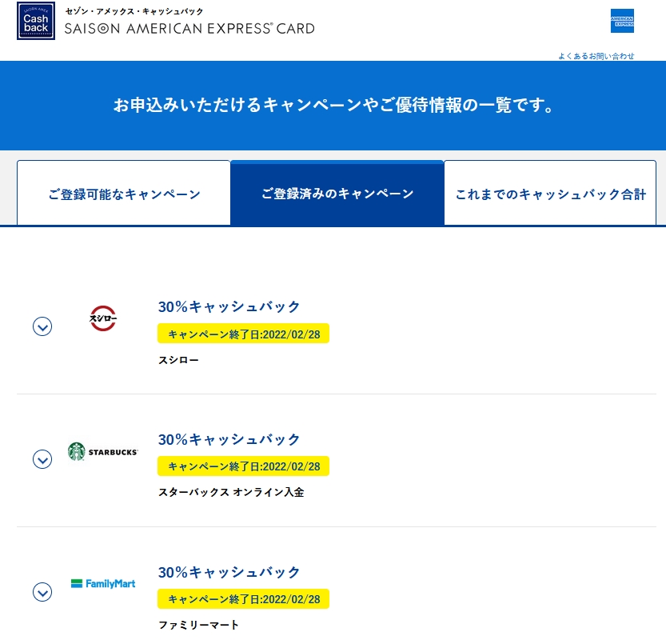666x644 pixels.
Task: Click the セゾン・アメックス・キャッシュバック header text
Action: (x=134, y=11)
